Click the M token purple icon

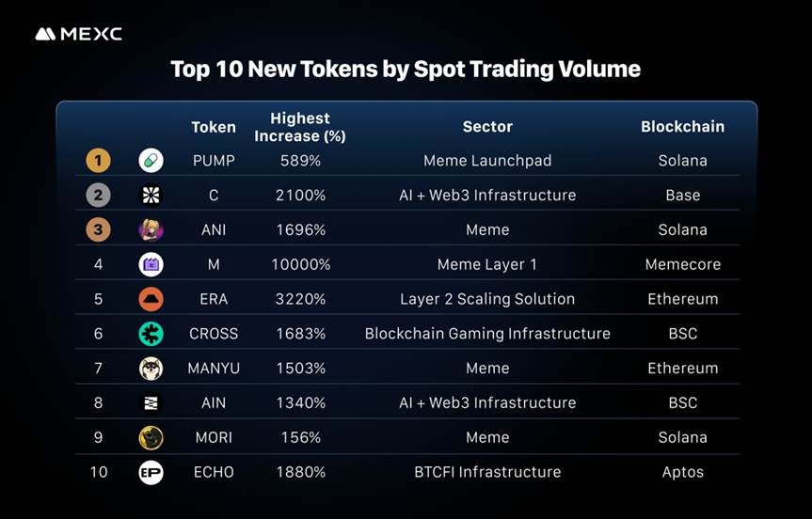[x=151, y=265]
